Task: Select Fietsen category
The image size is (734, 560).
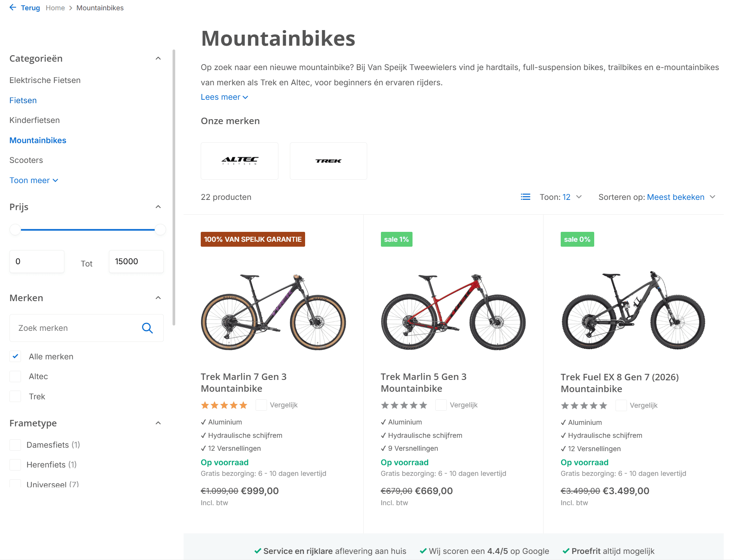Action: coord(23,101)
